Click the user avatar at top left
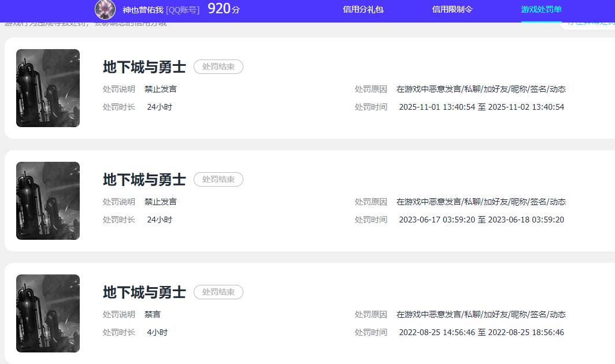 105,10
